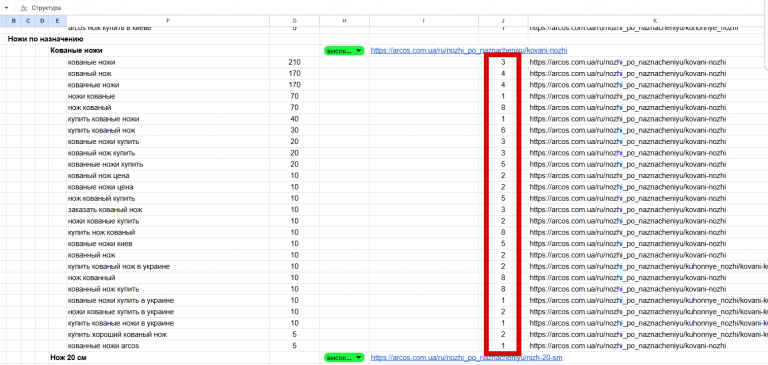This screenshot has width=768, height=365.
Task: Click the position value 8 in 'нож кованый' row
Action: [x=503, y=107]
